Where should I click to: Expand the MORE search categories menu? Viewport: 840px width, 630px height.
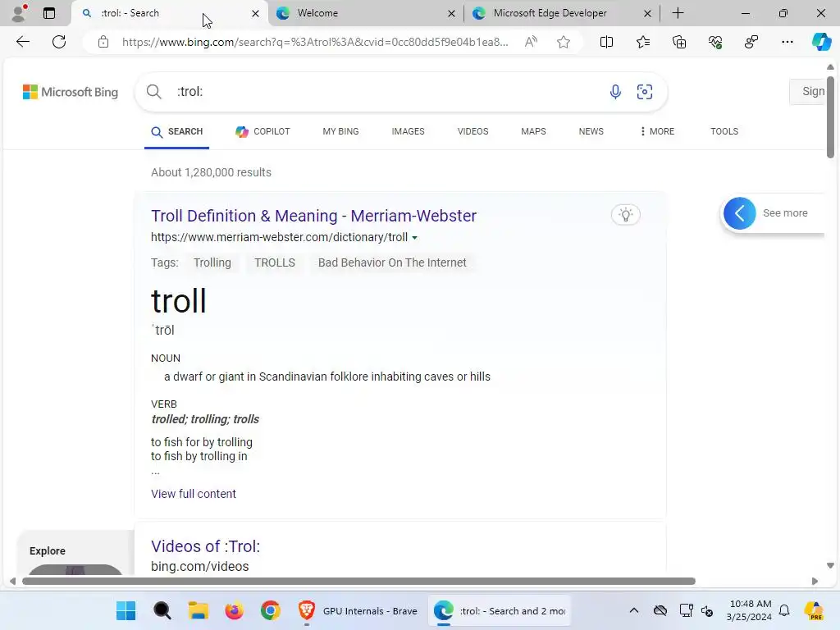click(657, 131)
